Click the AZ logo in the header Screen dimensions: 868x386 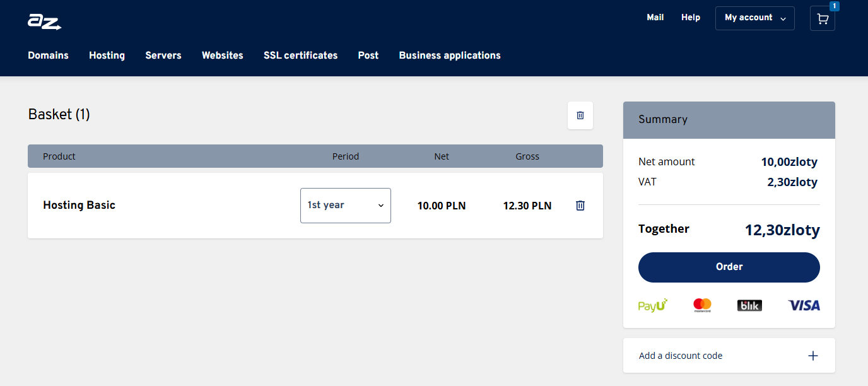(x=45, y=21)
